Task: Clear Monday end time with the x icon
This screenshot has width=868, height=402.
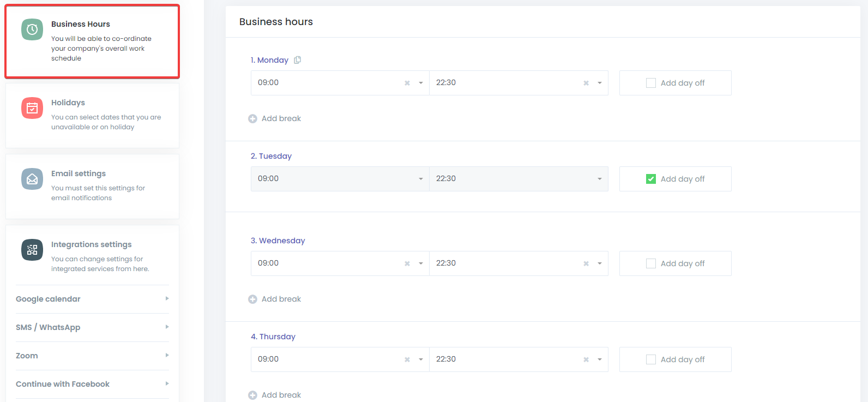Action: tap(586, 83)
